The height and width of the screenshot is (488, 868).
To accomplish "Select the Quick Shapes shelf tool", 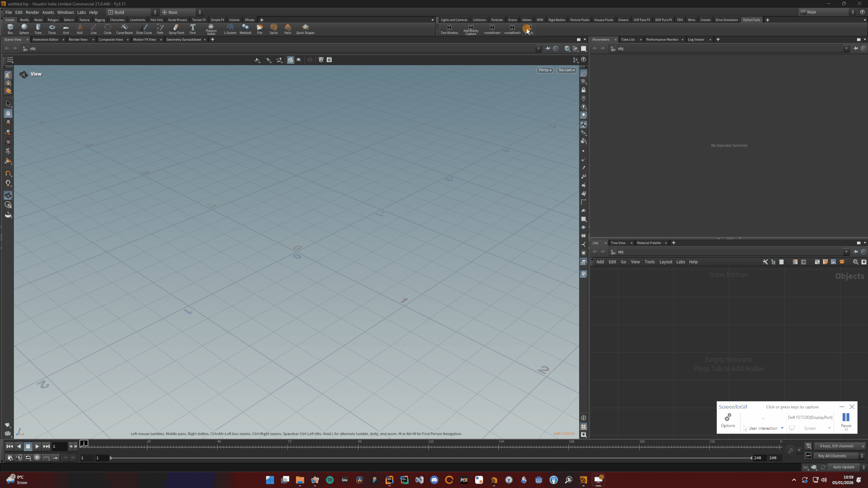I will (x=305, y=29).
